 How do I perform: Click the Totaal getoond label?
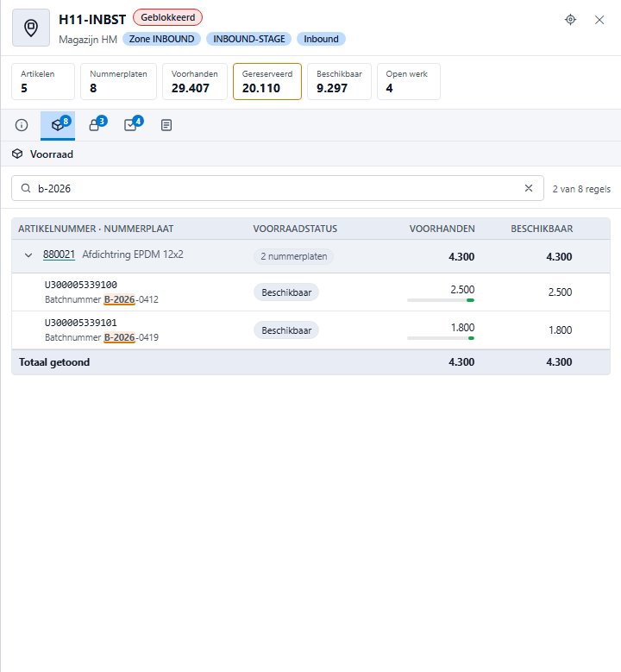click(x=54, y=362)
